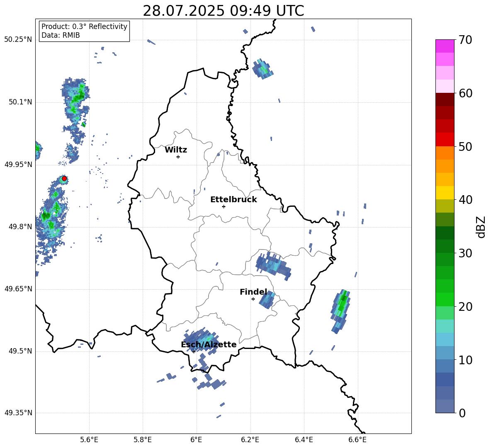The image size is (491, 448).
Task: Click the 5.6°E longitude tick label
Action: (x=89, y=440)
